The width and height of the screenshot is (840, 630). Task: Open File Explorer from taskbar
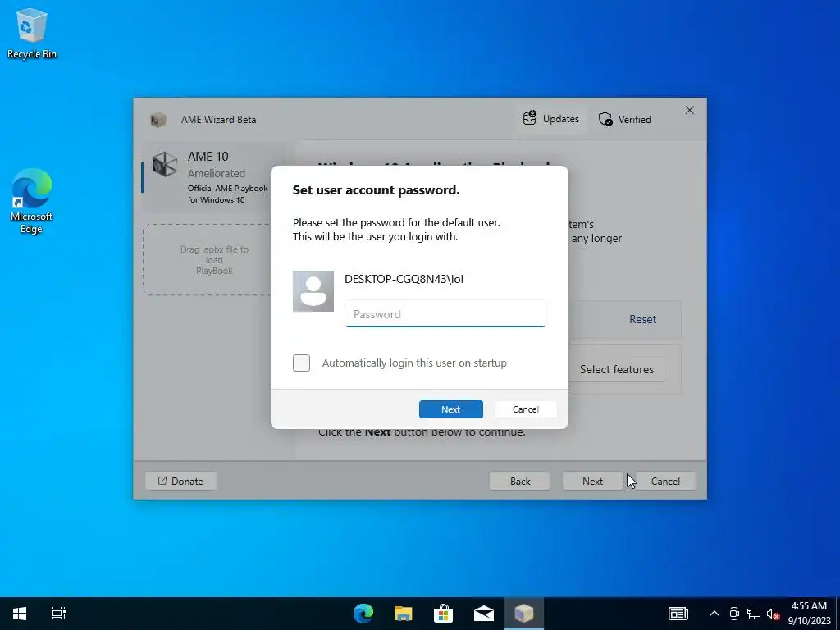[404, 614]
